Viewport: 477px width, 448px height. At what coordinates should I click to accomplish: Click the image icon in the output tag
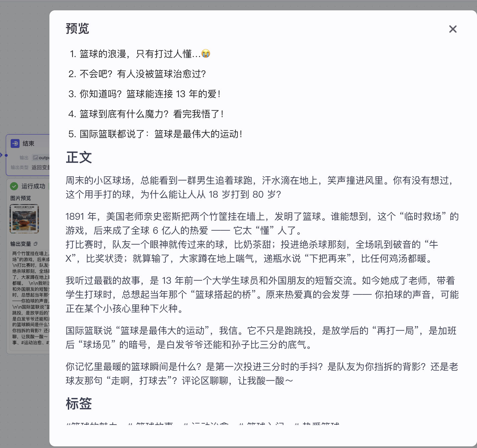coord(35,158)
